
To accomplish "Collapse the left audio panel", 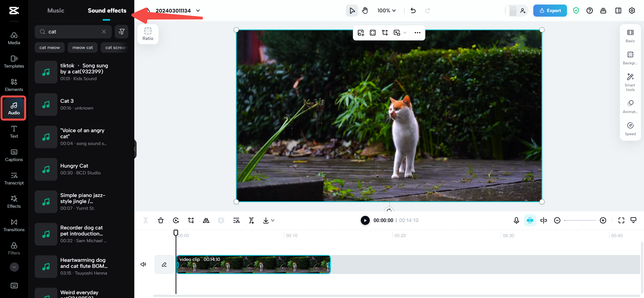I will pyautogui.click(x=135, y=149).
